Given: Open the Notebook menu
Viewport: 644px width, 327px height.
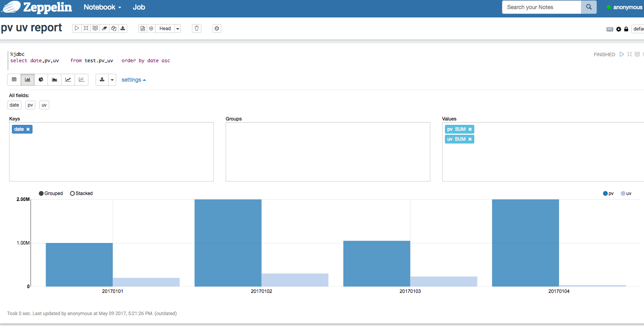Looking at the screenshot, I should click(x=102, y=7).
